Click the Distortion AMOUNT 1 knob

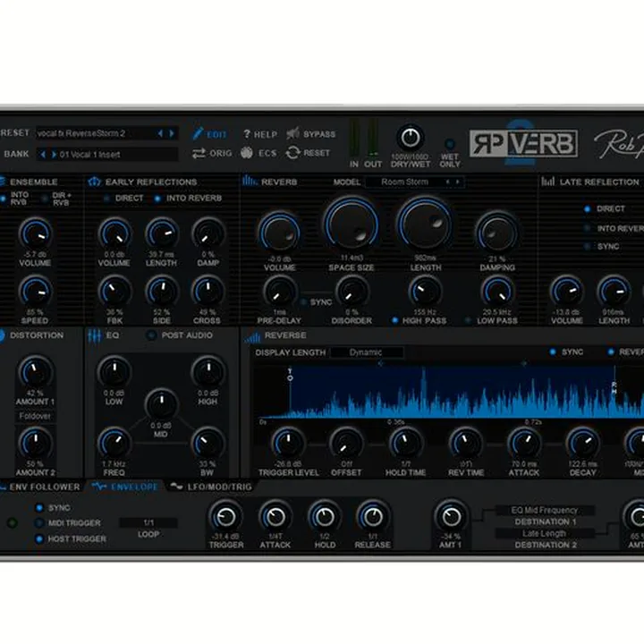pos(35,372)
